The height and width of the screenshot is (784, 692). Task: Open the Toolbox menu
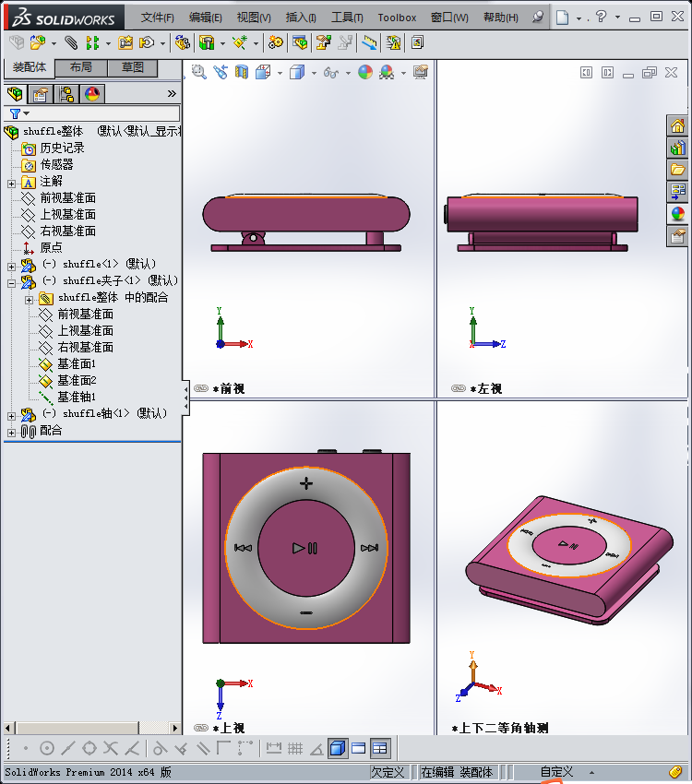tap(397, 18)
